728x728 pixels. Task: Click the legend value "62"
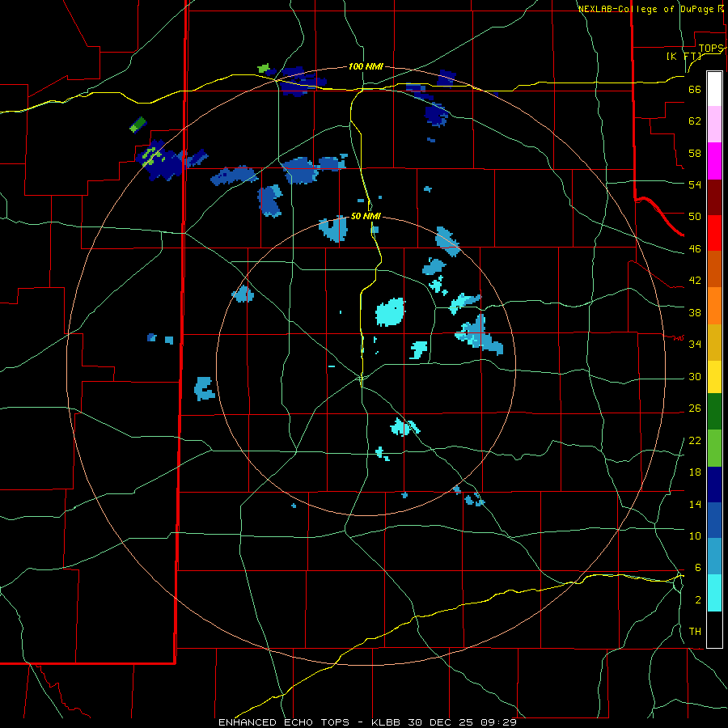click(695, 121)
